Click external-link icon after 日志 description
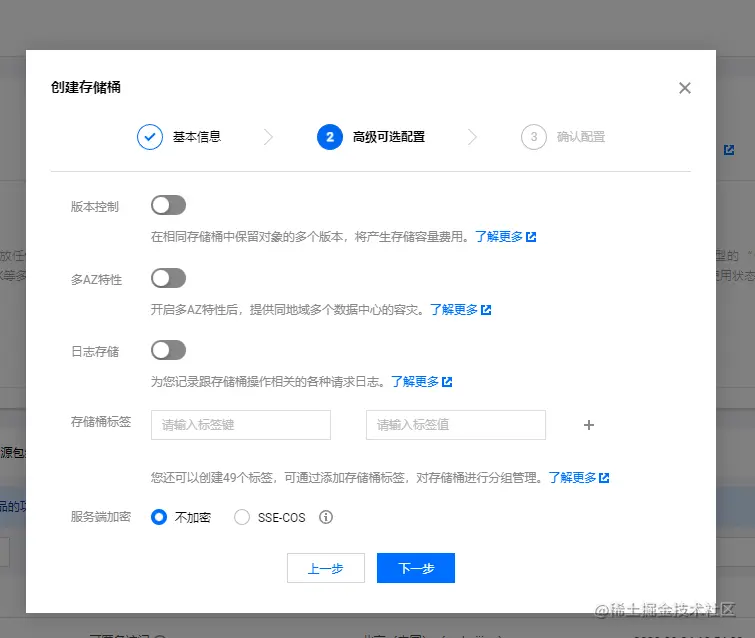755x638 pixels. (x=447, y=382)
